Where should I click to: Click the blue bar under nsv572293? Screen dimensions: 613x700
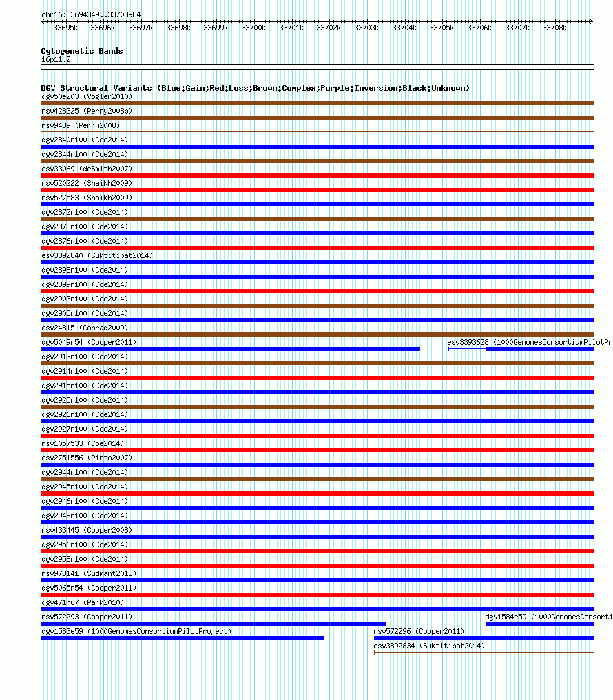tap(214, 624)
